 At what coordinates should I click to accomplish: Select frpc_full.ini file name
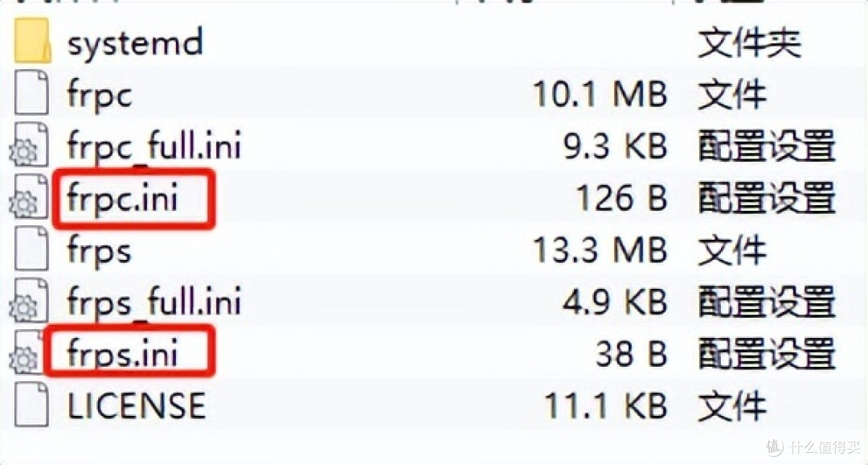click(154, 146)
